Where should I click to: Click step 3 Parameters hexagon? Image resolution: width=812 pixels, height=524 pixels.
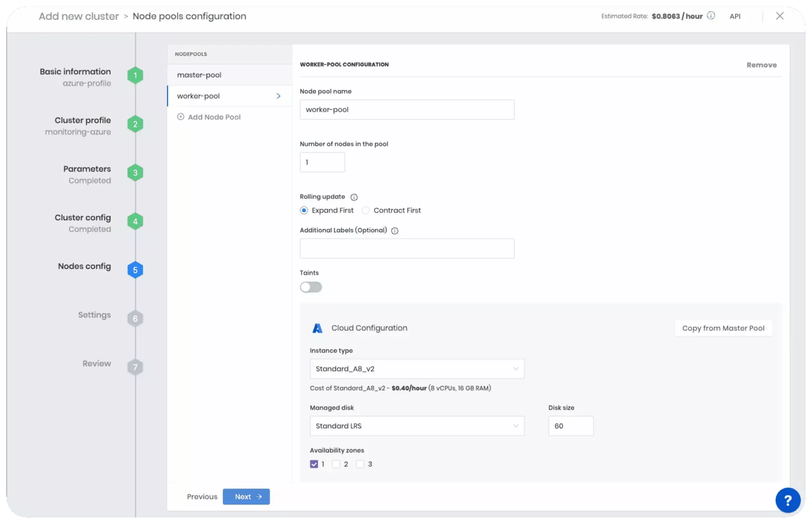tap(135, 173)
